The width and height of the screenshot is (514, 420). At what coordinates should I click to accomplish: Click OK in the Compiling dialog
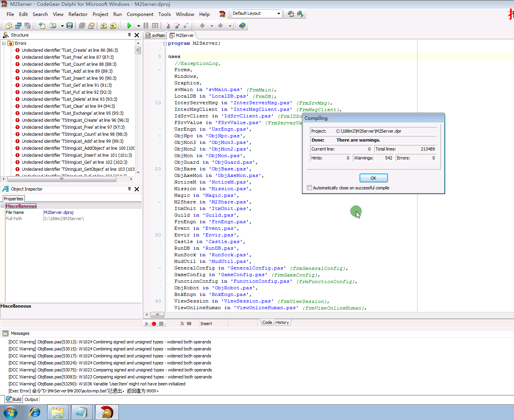tap(374, 178)
